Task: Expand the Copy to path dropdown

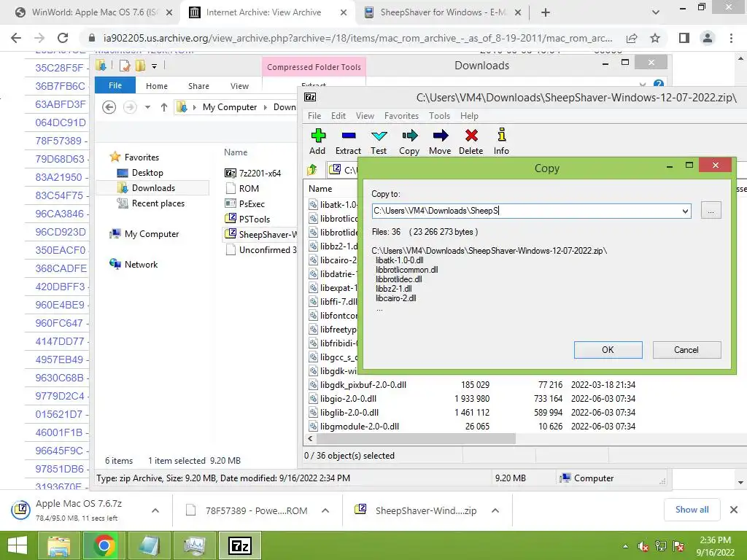Action: (685, 211)
